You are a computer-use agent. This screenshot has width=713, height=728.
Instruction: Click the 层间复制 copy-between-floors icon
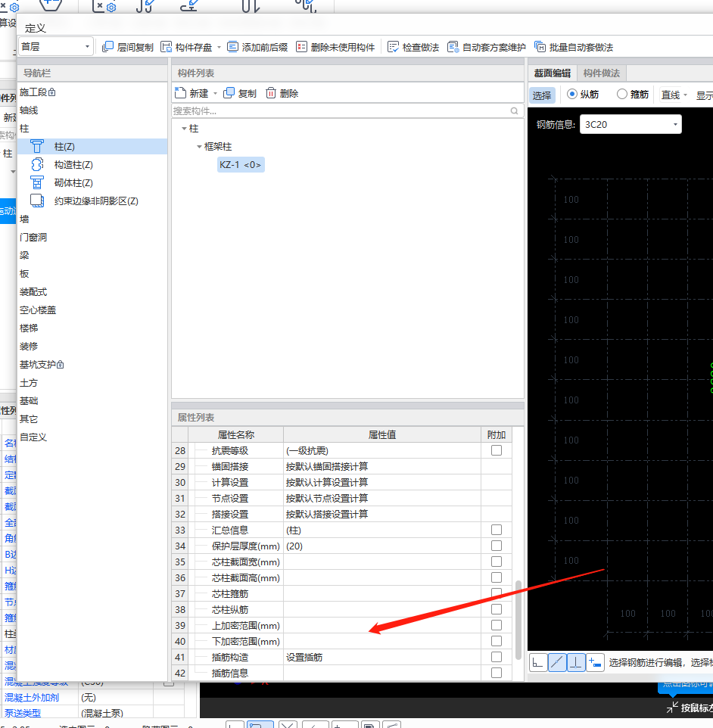[x=107, y=47]
